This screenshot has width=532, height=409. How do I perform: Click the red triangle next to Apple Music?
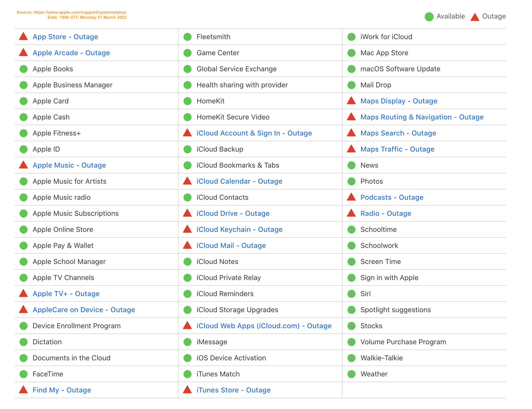(x=23, y=165)
